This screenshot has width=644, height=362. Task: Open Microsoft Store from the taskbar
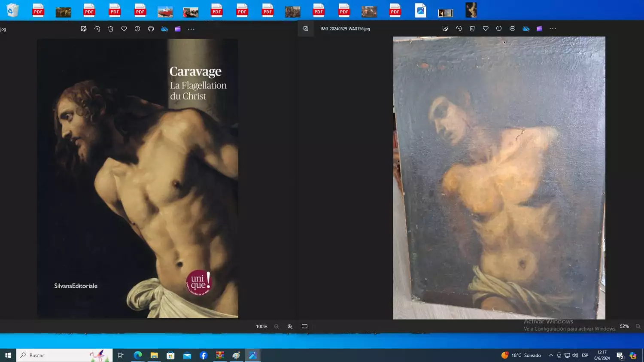point(170,355)
